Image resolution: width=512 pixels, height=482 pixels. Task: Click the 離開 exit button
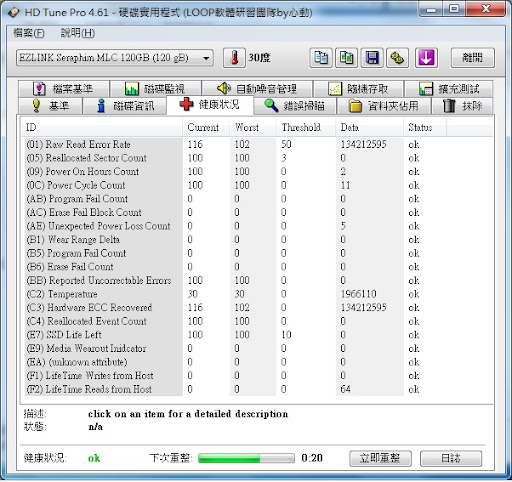point(472,58)
